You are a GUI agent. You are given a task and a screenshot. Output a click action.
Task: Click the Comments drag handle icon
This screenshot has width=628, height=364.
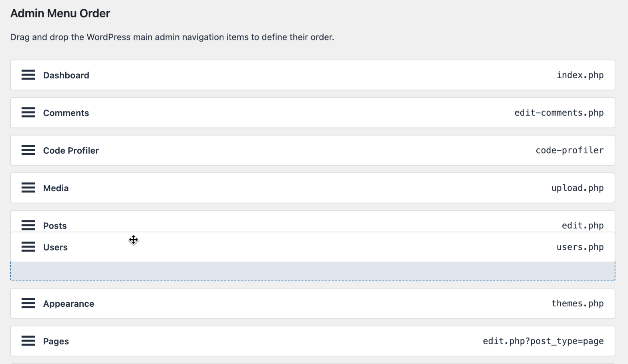28,112
